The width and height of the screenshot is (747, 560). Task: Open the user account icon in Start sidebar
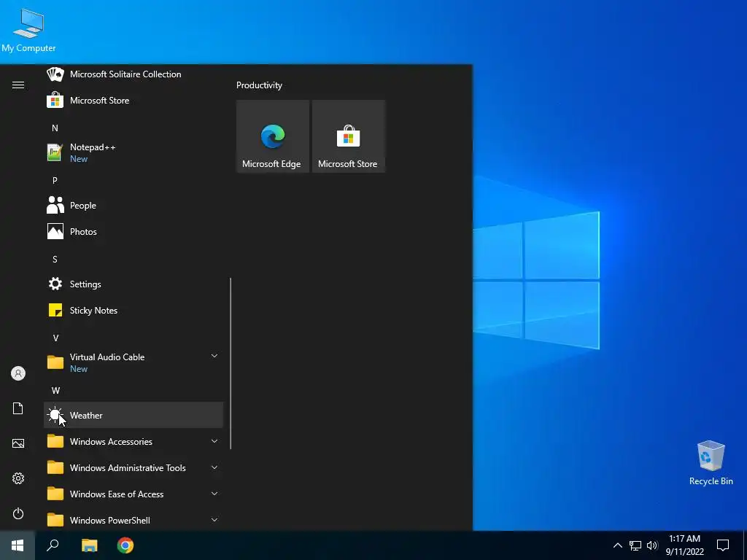(18, 373)
